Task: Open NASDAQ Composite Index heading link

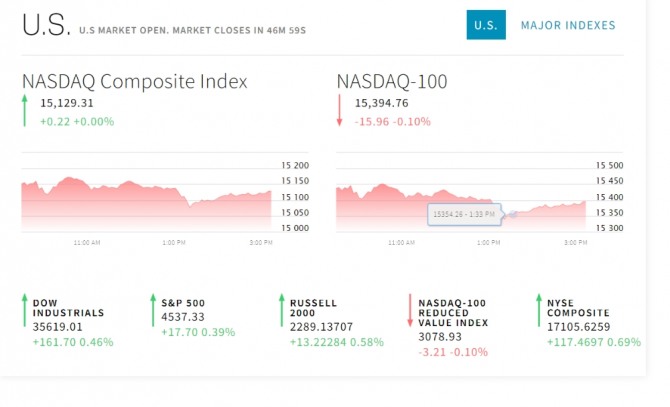Action: [x=135, y=82]
